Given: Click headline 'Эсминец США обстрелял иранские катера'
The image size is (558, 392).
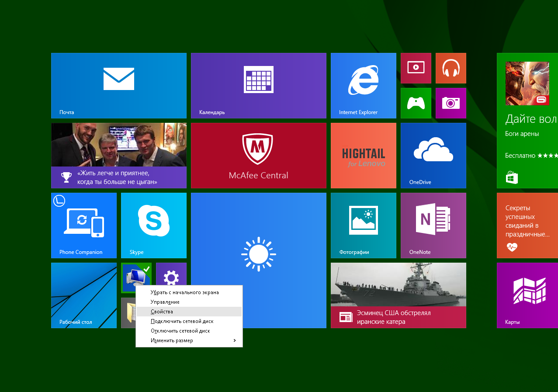Looking at the screenshot, I should (x=394, y=317).
